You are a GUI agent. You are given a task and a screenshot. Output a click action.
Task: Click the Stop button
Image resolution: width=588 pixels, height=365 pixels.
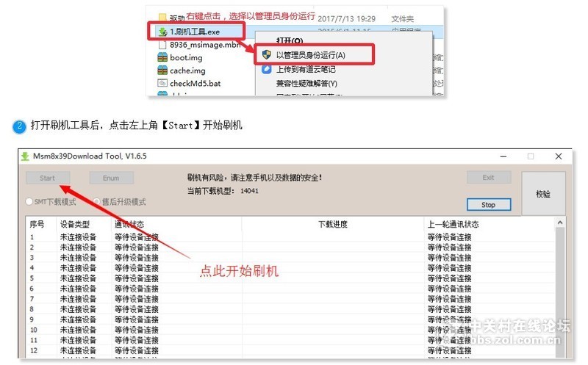point(488,205)
